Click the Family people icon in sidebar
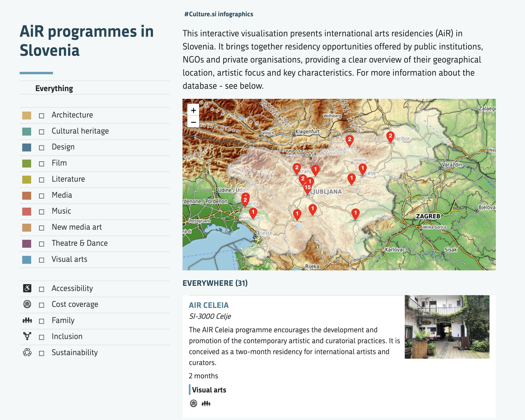The height and width of the screenshot is (420, 525). point(27,320)
